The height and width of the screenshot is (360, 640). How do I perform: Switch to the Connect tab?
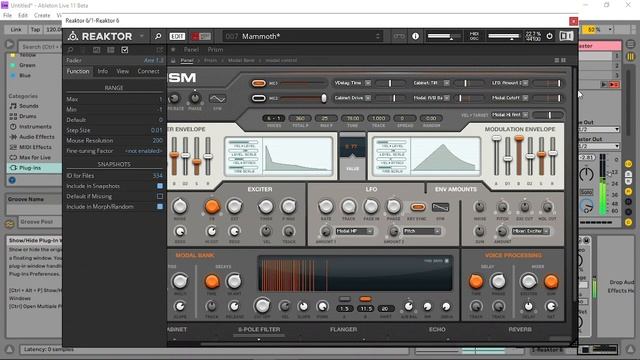[x=148, y=71]
